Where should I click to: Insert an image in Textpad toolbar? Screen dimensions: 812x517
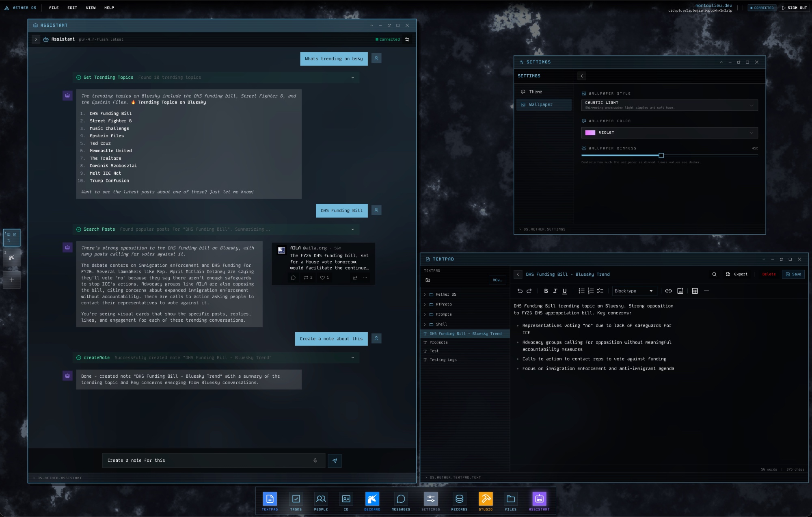(x=680, y=291)
